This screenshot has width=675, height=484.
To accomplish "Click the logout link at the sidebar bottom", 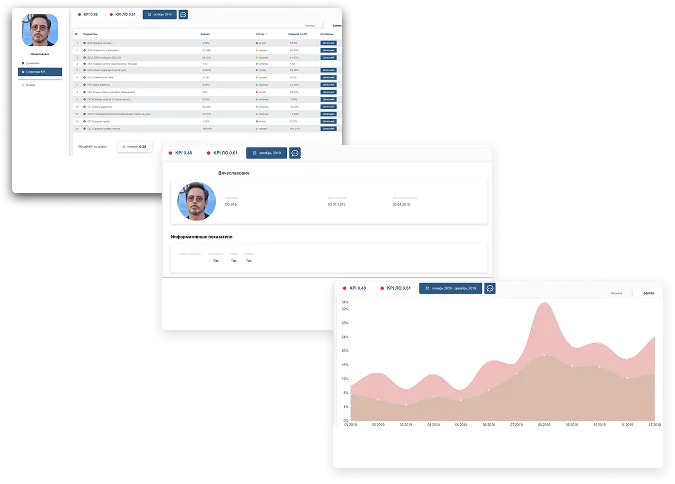I will pos(30,85).
